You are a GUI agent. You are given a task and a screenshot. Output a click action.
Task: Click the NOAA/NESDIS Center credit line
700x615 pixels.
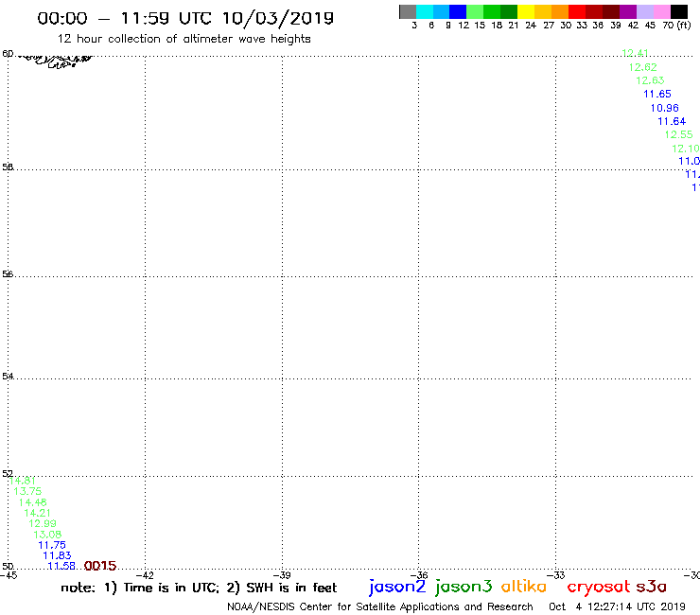click(380, 606)
